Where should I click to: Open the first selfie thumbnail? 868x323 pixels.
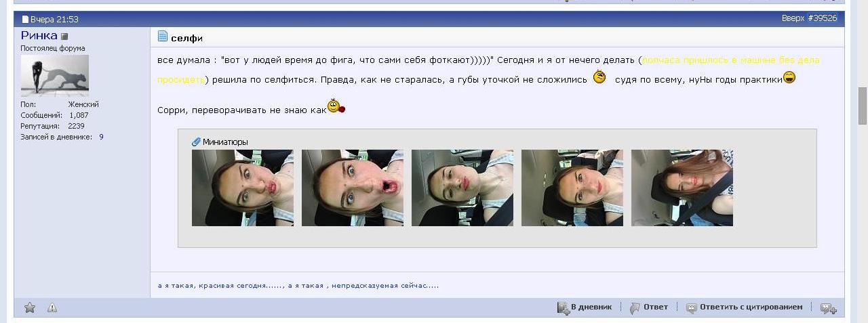[x=243, y=188]
